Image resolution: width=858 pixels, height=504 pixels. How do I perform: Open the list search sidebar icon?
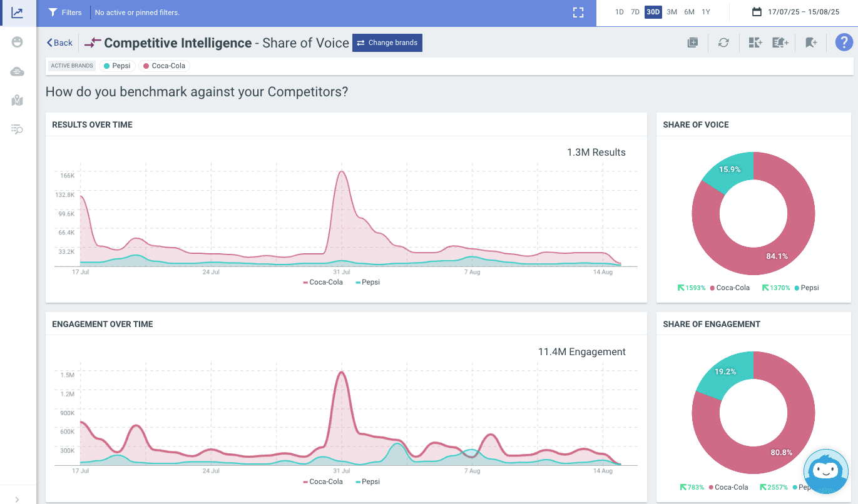coord(18,129)
